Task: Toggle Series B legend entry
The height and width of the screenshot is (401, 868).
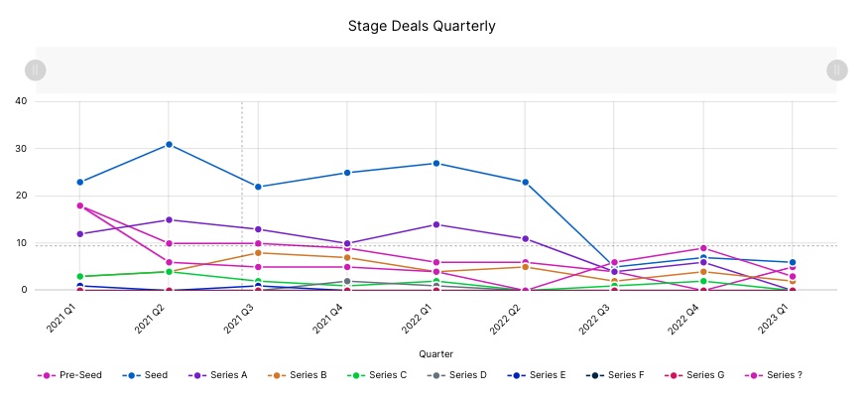Action: (x=304, y=375)
